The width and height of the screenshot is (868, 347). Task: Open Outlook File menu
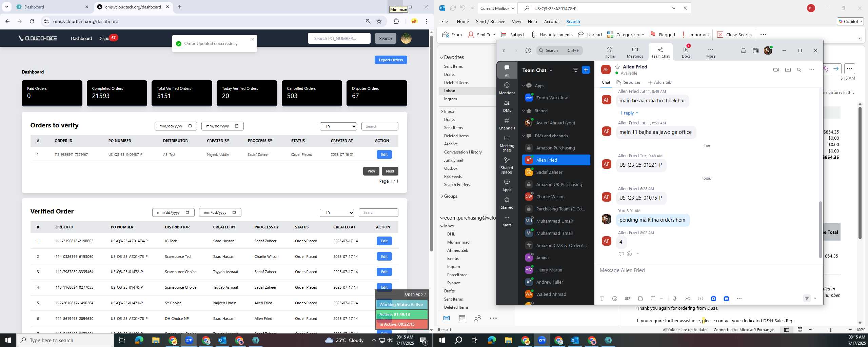pos(444,21)
